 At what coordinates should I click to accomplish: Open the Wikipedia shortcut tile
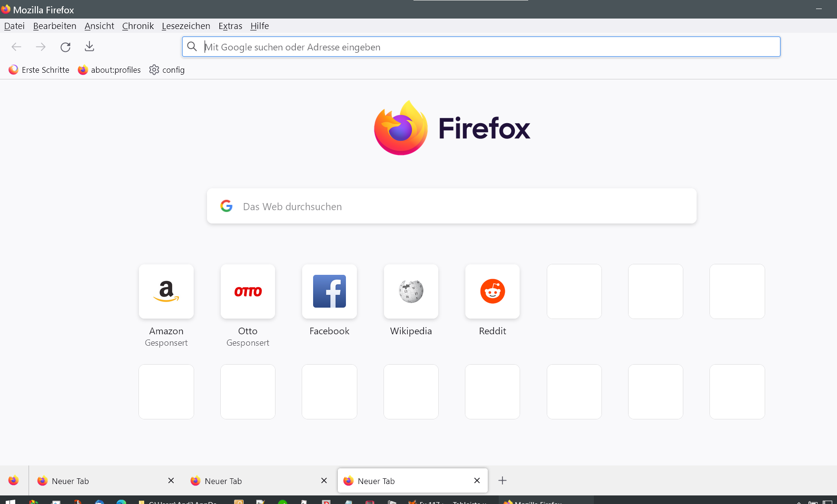pos(411,291)
